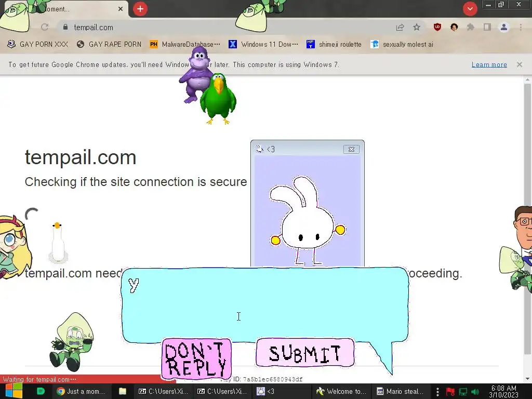Open the green chat app in taskbar
Screen dimensions: 532x399
(41, 391)
